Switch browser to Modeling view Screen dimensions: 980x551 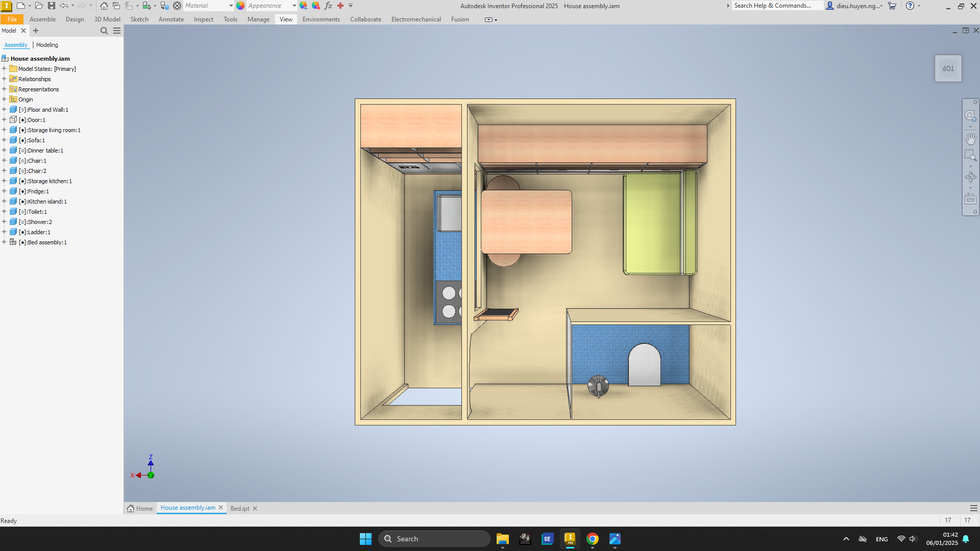click(47, 45)
